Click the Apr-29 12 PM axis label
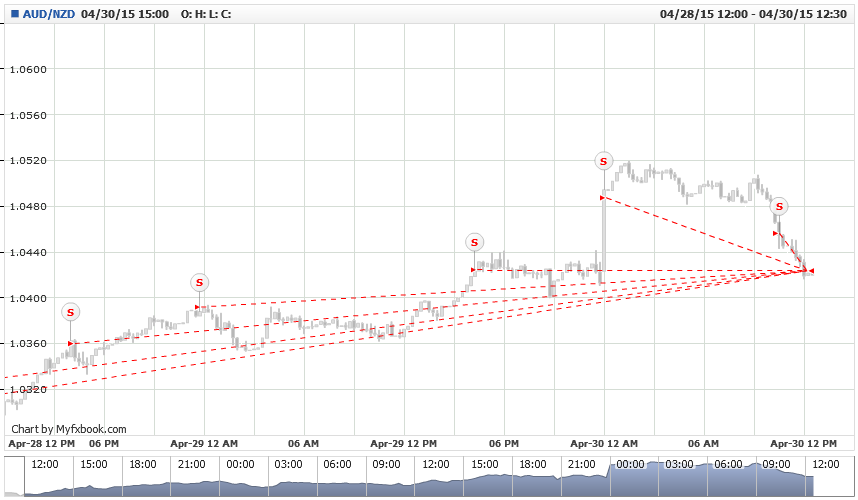This screenshot has height=500, width=858. click(x=403, y=443)
